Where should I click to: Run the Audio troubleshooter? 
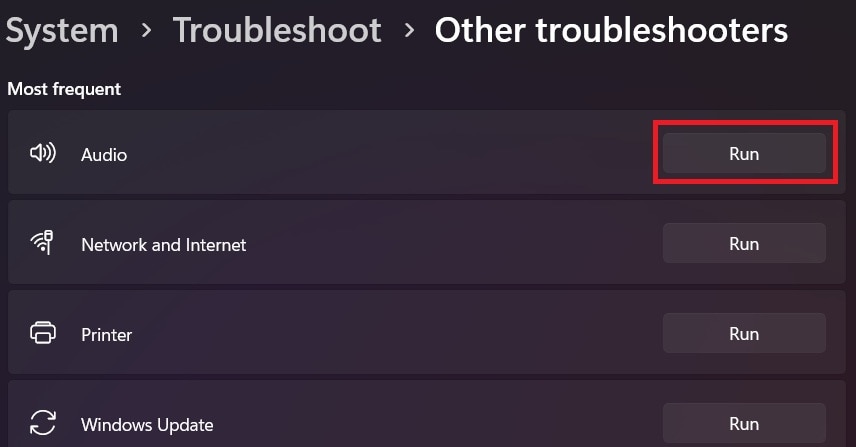(744, 154)
